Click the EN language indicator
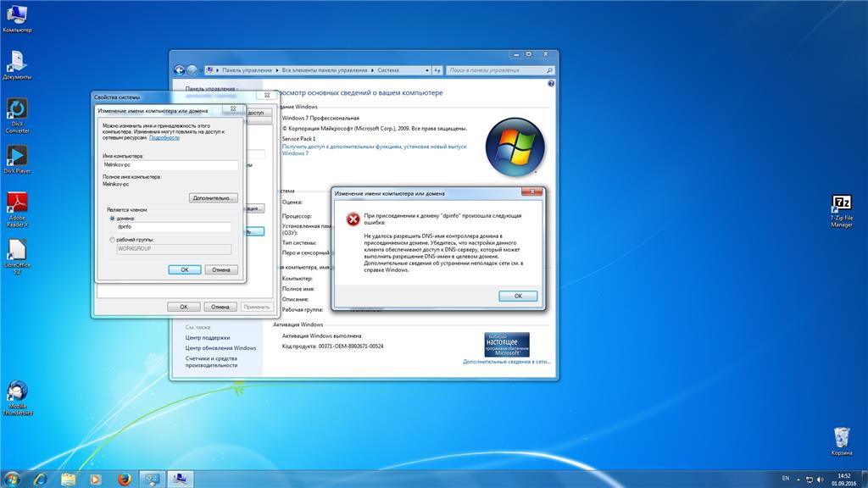 (786, 479)
